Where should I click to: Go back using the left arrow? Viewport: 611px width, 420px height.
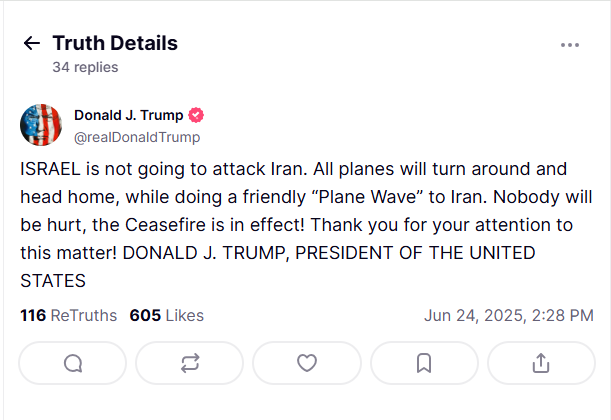click(x=32, y=43)
